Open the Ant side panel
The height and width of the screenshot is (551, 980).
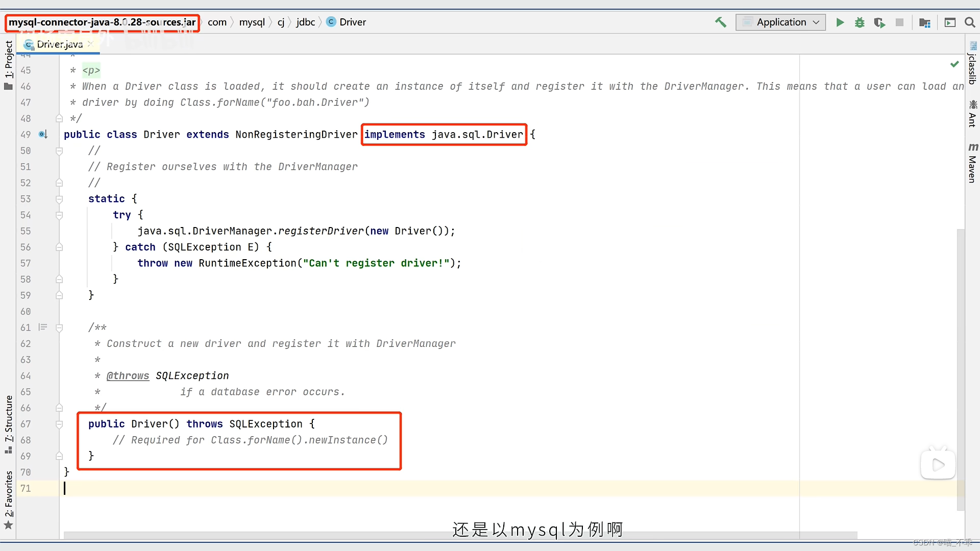pyautogui.click(x=972, y=114)
